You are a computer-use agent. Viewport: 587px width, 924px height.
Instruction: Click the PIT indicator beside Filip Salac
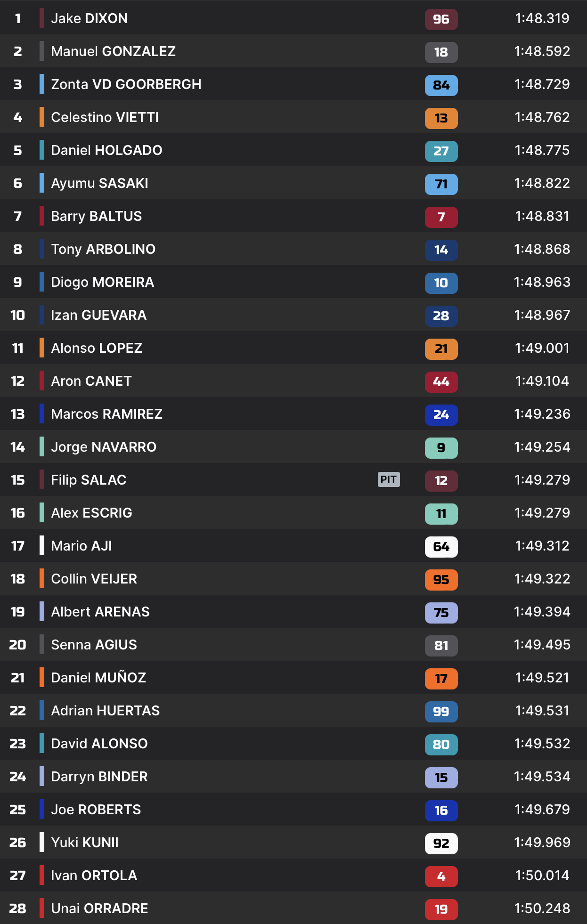point(389,479)
